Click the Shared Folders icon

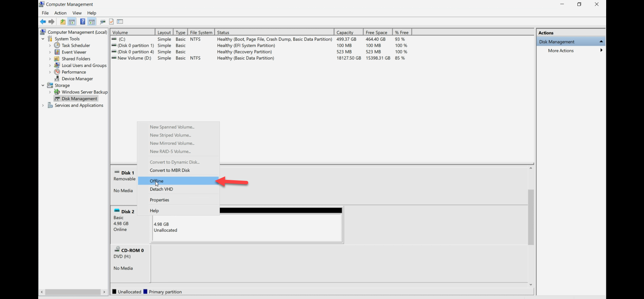pos(57,59)
